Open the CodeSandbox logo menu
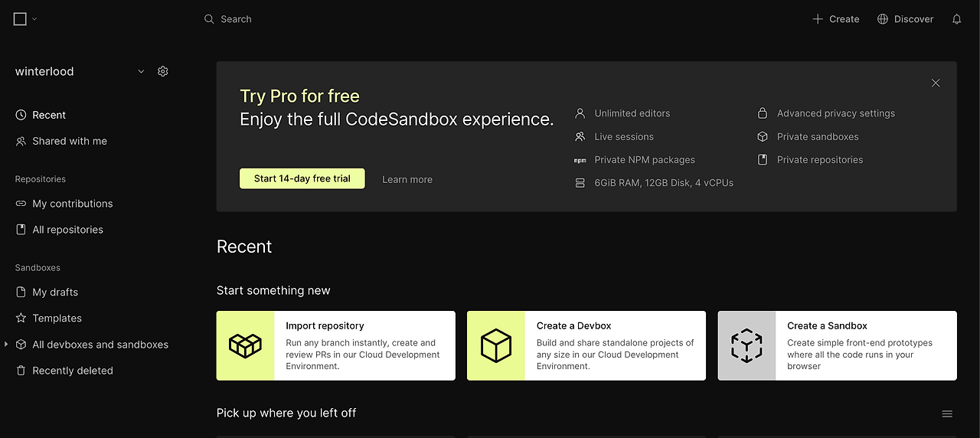This screenshot has width=980, height=438. click(x=21, y=19)
